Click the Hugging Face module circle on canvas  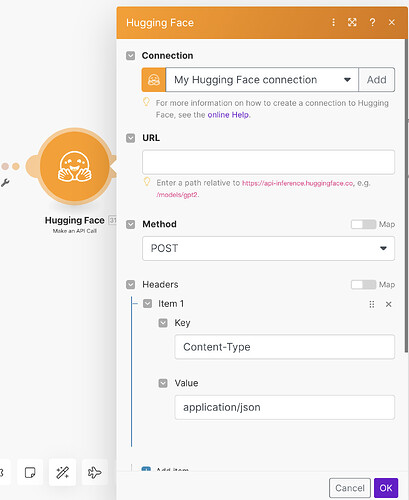coord(75,166)
